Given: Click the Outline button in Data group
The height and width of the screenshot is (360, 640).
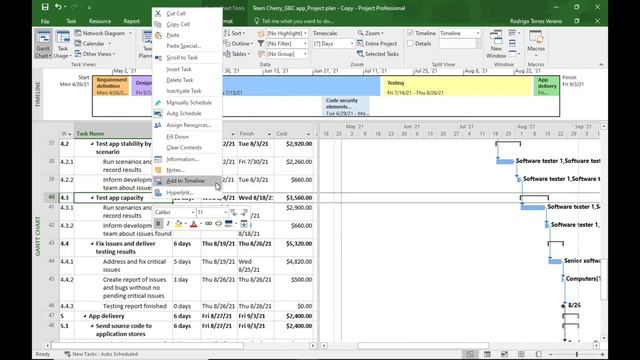Looking at the screenshot, I should (238, 43).
